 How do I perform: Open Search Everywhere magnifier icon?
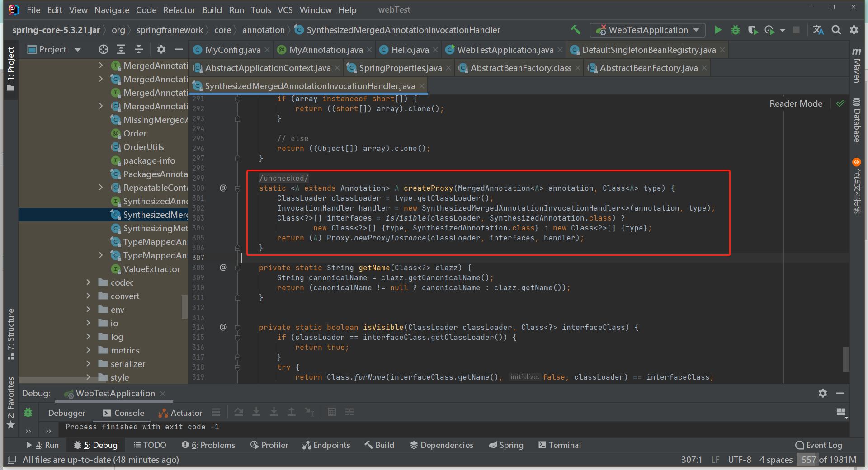(x=836, y=30)
